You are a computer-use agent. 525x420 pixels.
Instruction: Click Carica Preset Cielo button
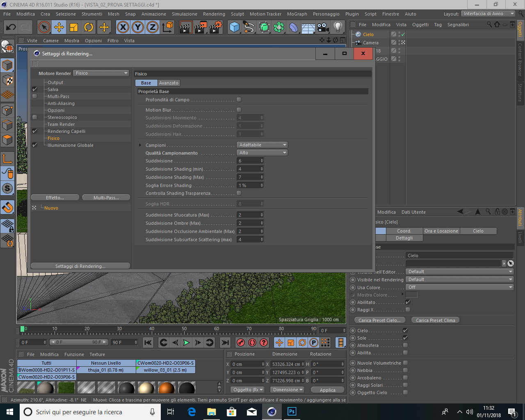[379, 320]
